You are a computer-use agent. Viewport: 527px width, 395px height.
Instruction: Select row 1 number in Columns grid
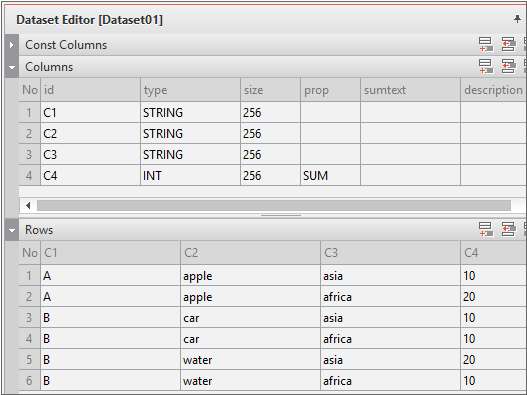29,112
